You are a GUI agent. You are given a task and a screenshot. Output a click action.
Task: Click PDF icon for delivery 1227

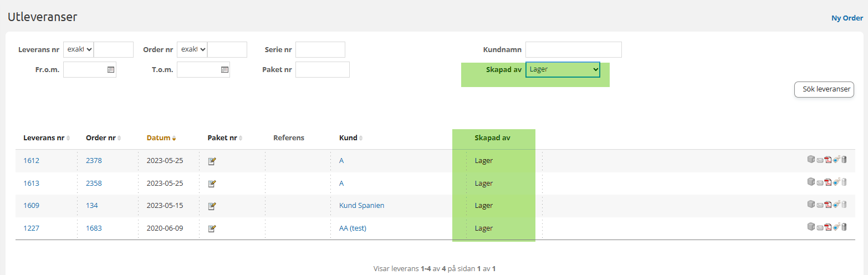828,227
